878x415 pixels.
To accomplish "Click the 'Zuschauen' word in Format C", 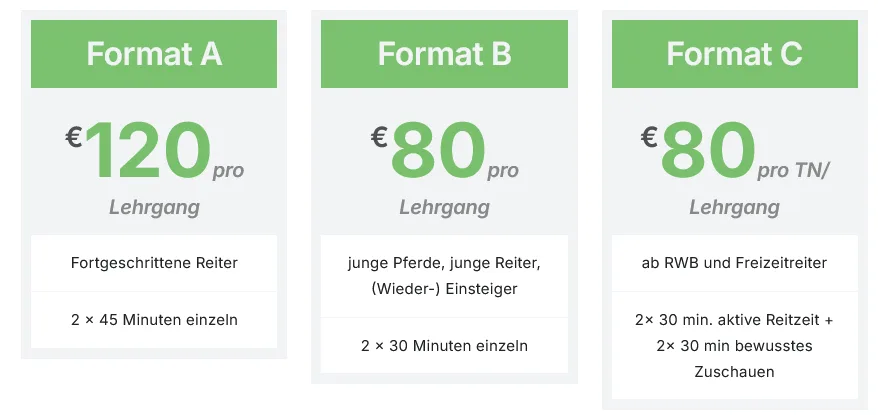I will click(x=734, y=372).
